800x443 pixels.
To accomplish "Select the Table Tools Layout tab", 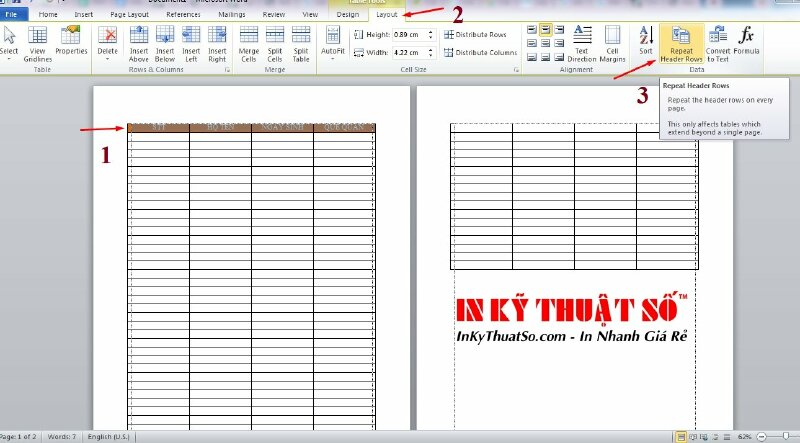I will coord(387,14).
